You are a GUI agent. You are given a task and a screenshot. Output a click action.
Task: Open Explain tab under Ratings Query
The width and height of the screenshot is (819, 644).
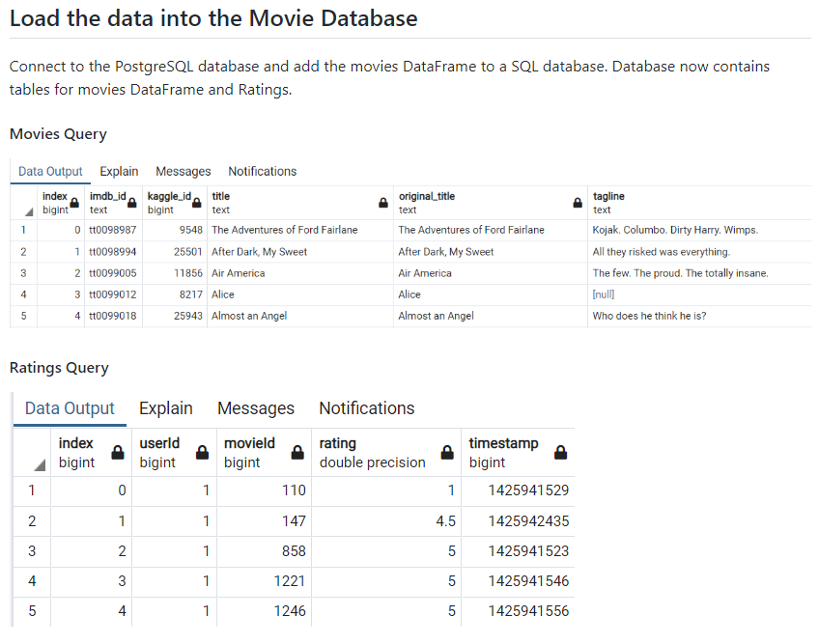165,408
